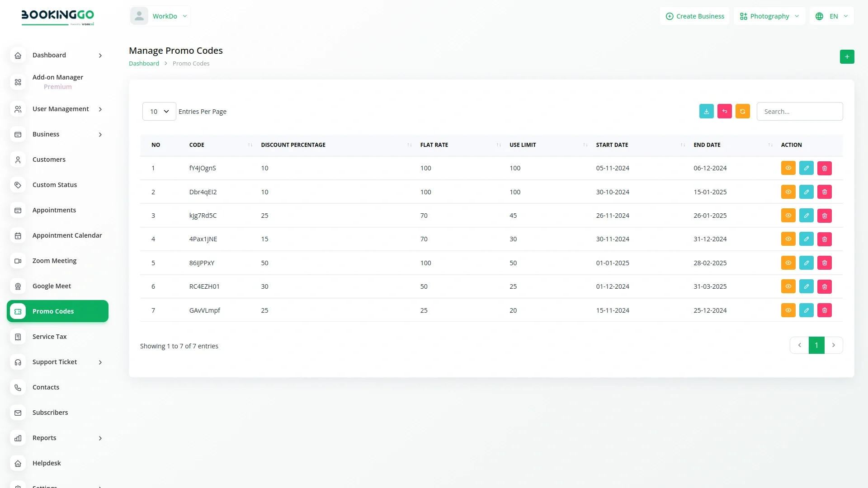Click the Search input field

799,112
